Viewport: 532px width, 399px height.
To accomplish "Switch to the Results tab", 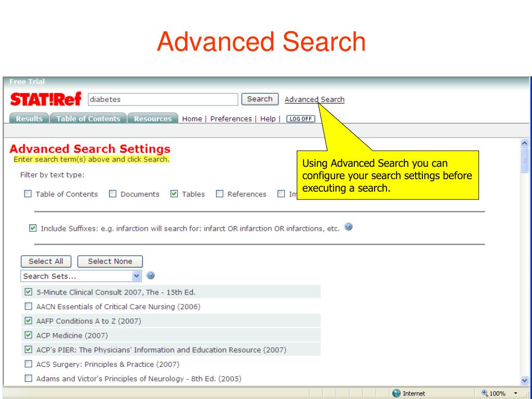I will point(29,118).
